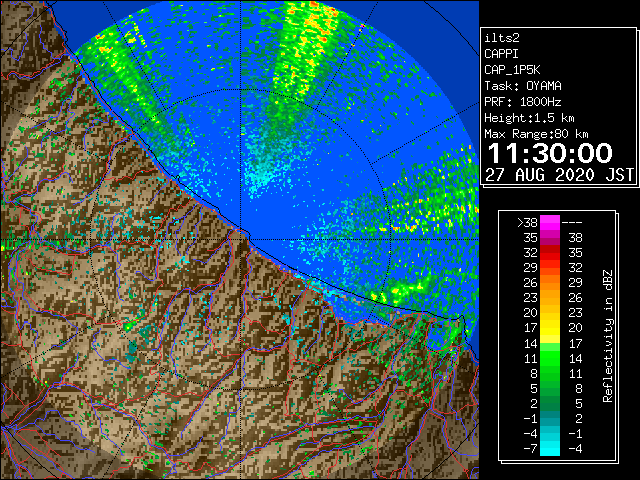Click the 11:30:00 timestamp
The height and width of the screenshot is (480, 640).
pyautogui.click(x=550, y=153)
